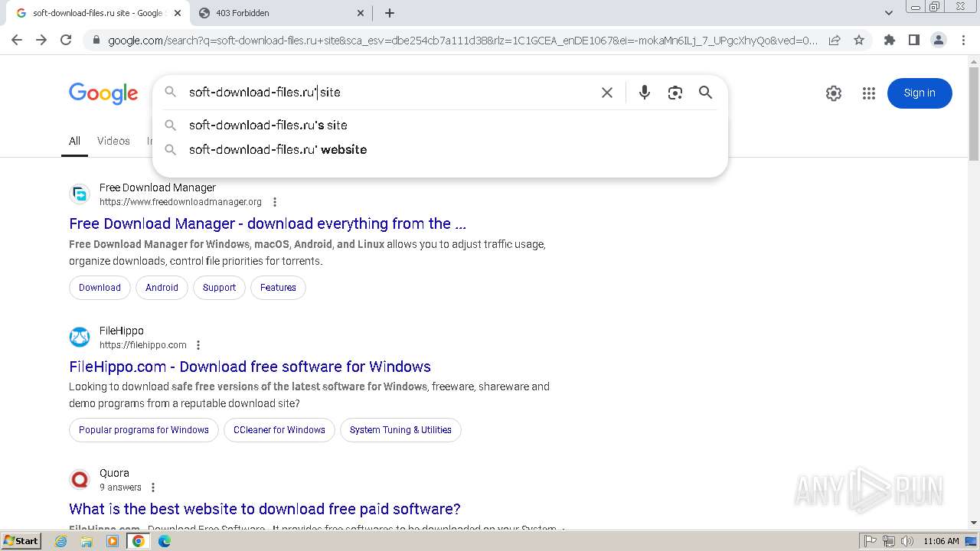Switch to the 403 Forbidden tab
980x551 pixels.
pyautogui.click(x=280, y=13)
